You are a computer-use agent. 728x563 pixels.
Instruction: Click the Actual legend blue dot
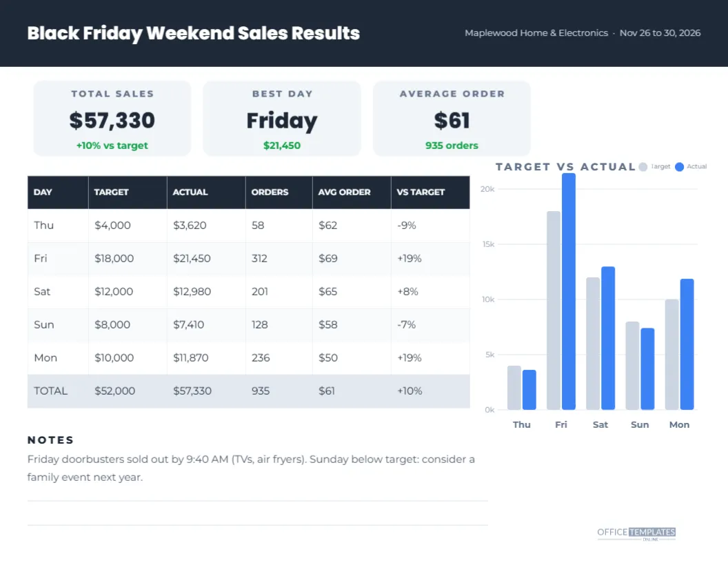click(679, 167)
